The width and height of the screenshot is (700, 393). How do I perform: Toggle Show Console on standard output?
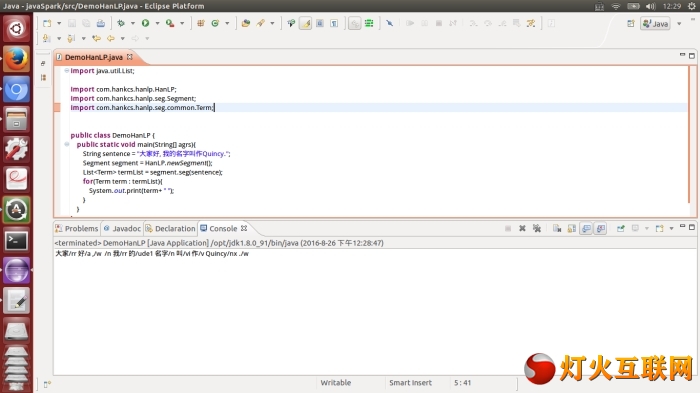586,228
